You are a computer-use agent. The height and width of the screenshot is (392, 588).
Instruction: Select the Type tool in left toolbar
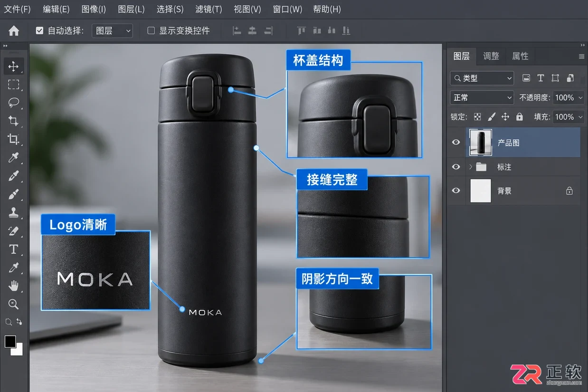pyautogui.click(x=13, y=249)
